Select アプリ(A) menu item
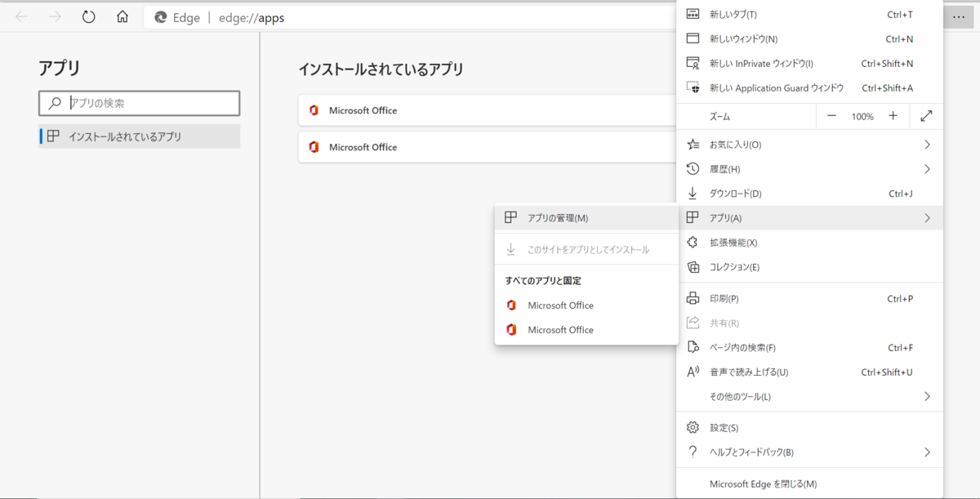Image resolution: width=980 pixels, height=499 pixels. 810,218
